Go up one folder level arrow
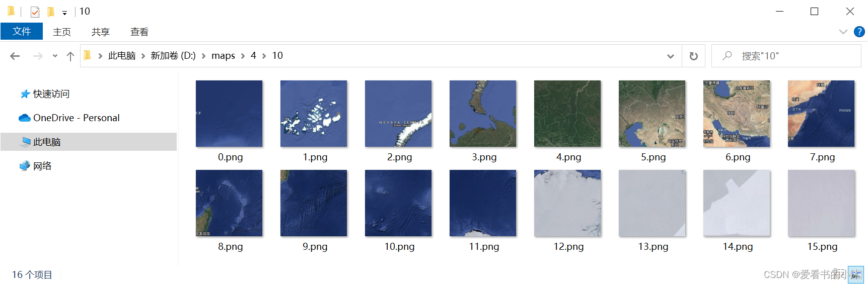868x284 pixels. click(x=70, y=56)
